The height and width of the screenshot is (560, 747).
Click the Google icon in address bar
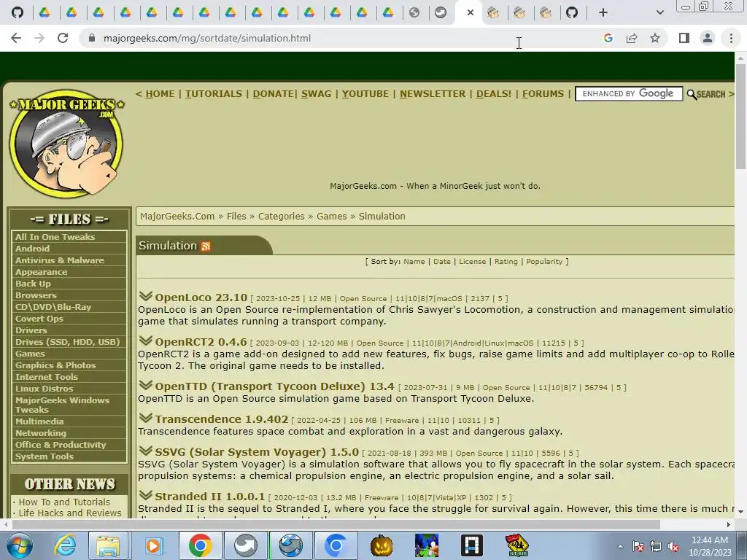click(x=608, y=38)
